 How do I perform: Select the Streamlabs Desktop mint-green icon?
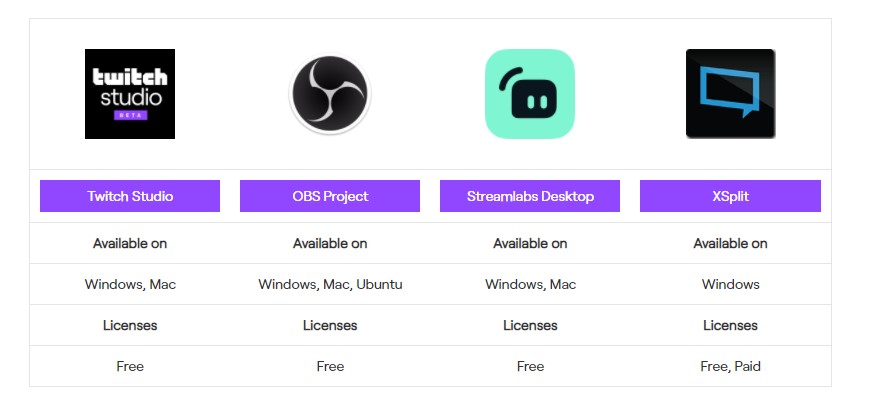pos(530,94)
